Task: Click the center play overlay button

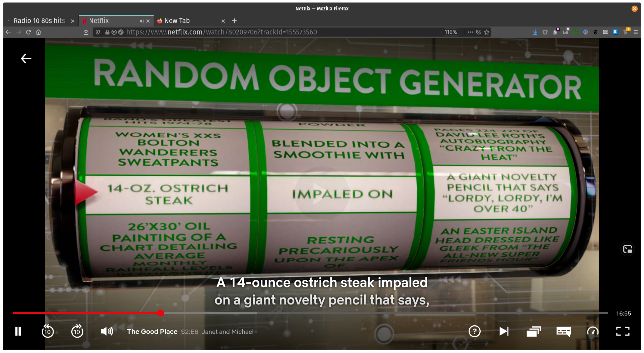Action: 322,193
